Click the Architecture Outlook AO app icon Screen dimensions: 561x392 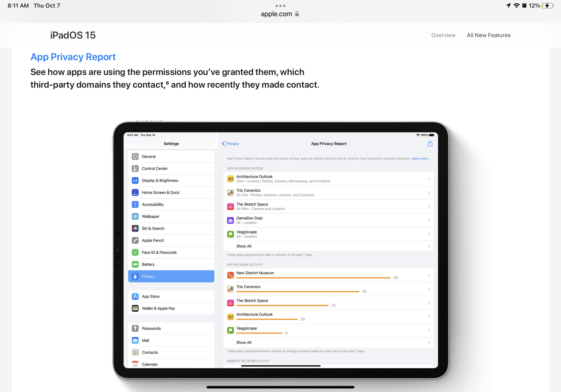tap(230, 179)
